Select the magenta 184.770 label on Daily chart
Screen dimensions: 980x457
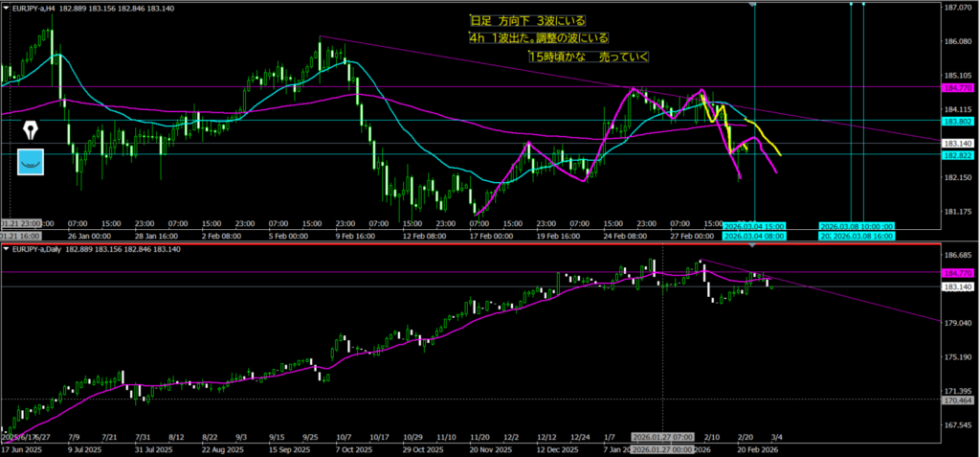pyautogui.click(x=958, y=273)
